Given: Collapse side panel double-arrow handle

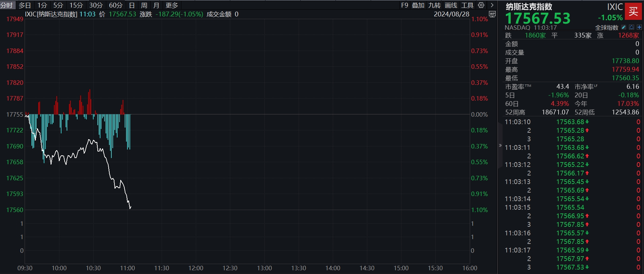Looking at the screenshot, I should 500,145.
